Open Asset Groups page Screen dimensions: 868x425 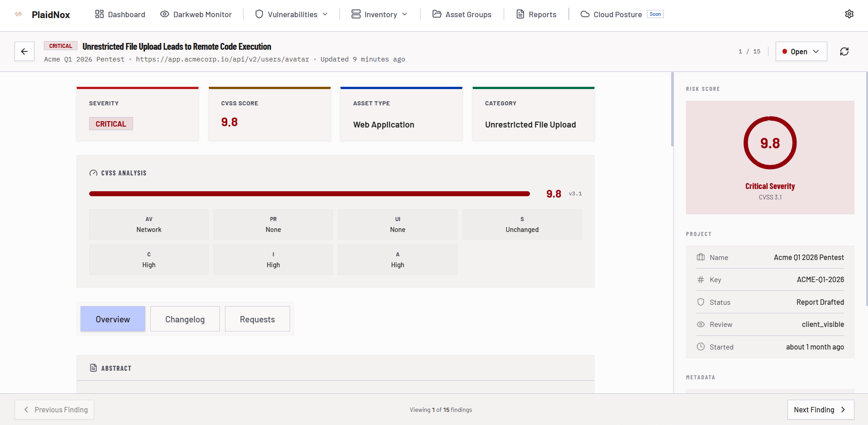[462, 14]
